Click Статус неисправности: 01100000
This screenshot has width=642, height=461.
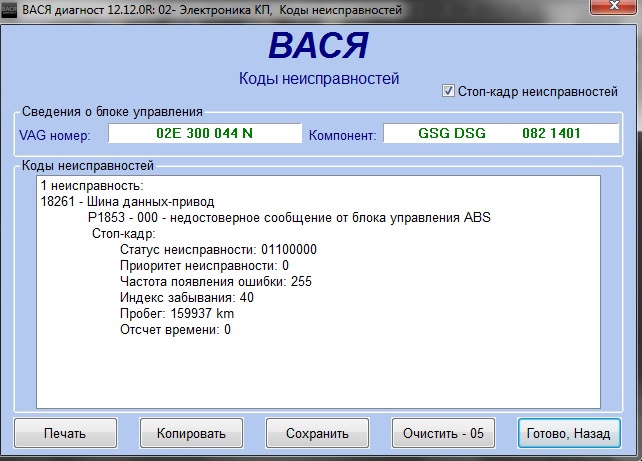[x=218, y=250]
